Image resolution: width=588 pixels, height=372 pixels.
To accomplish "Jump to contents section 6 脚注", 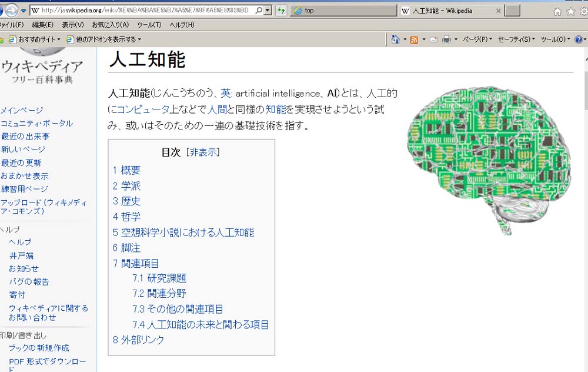I will click(x=127, y=248).
